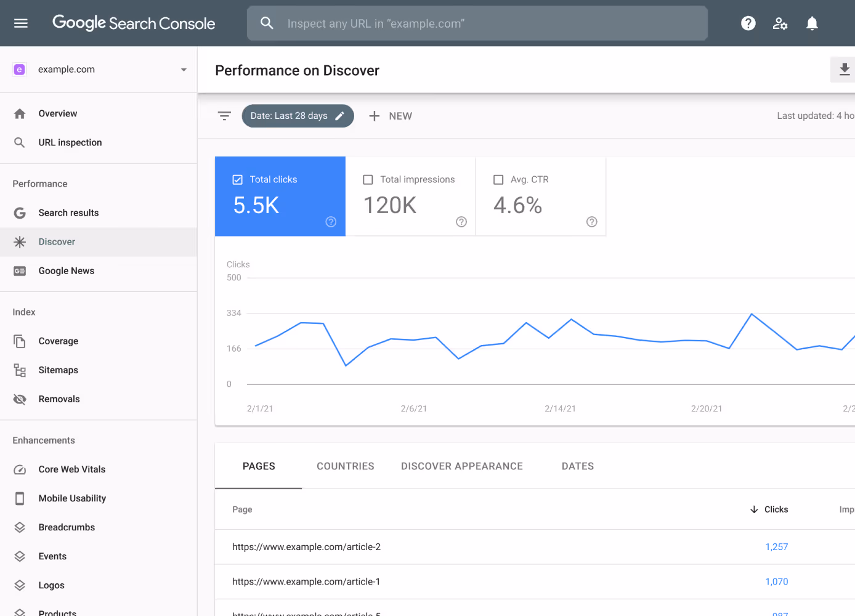Click the sort arrow beside Clicks column
Image resolution: width=855 pixels, height=616 pixels.
click(x=754, y=509)
